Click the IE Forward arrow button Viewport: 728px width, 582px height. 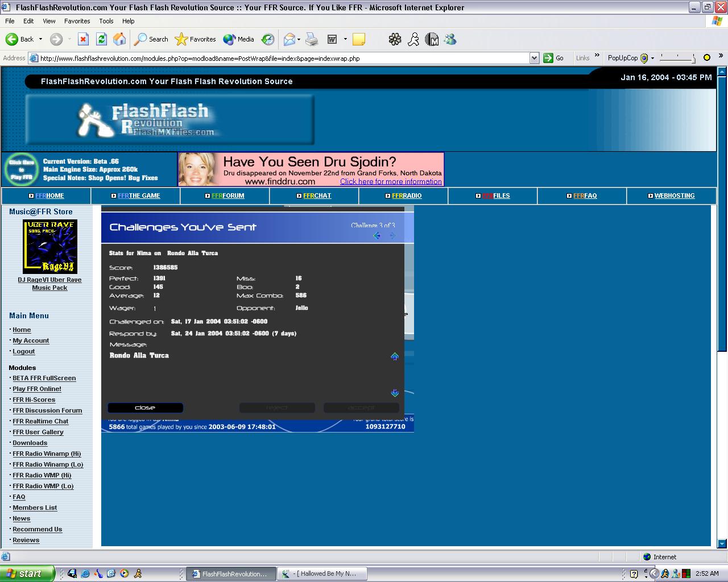56,39
